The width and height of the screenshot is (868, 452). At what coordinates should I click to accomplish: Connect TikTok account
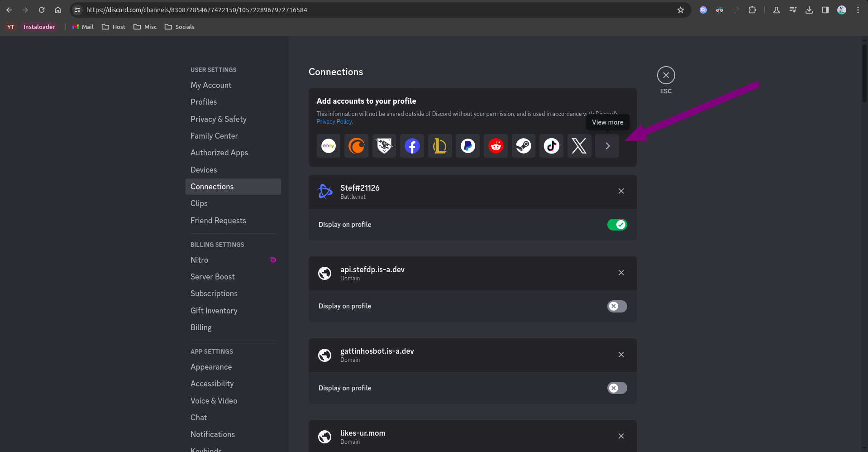551,146
